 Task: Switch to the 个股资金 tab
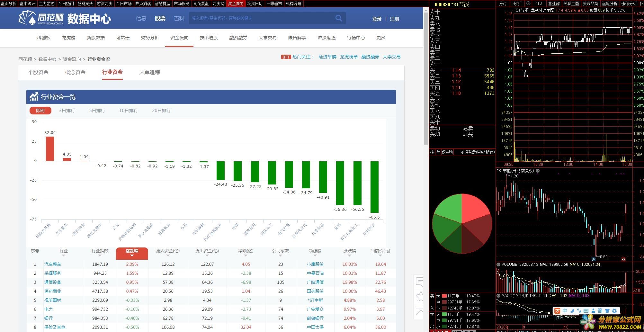pyautogui.click(x=38, y=72)
